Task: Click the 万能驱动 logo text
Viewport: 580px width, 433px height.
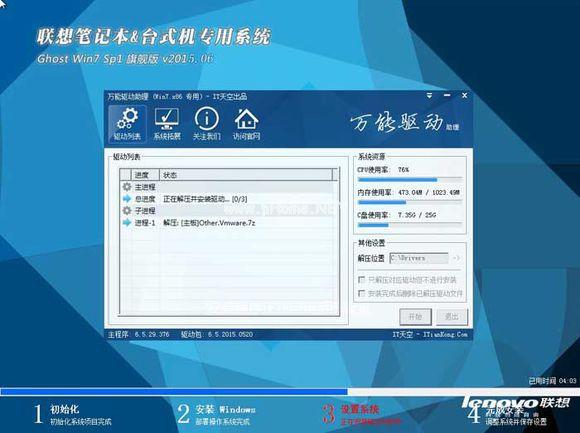Action: click(397, 123)
